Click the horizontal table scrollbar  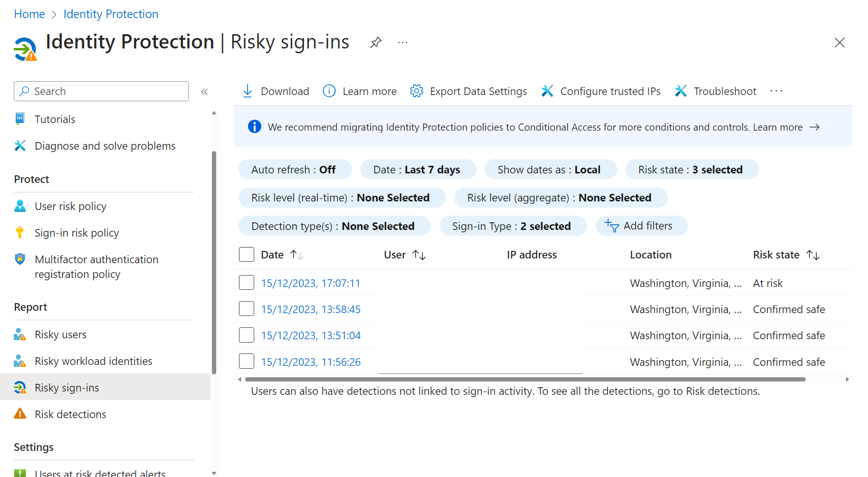tap(525, 379)
